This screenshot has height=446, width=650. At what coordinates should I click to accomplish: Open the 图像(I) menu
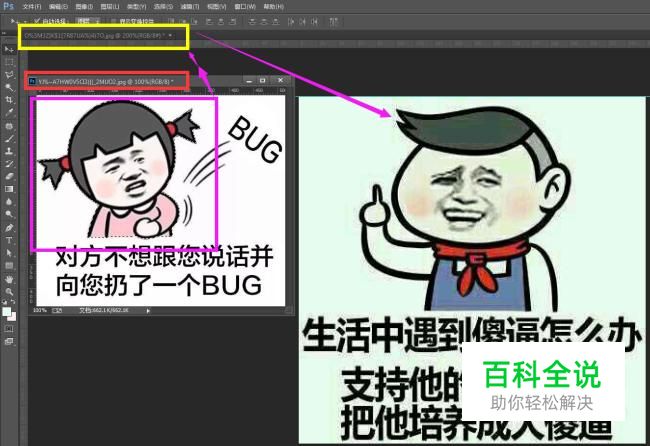coord(84,7)
